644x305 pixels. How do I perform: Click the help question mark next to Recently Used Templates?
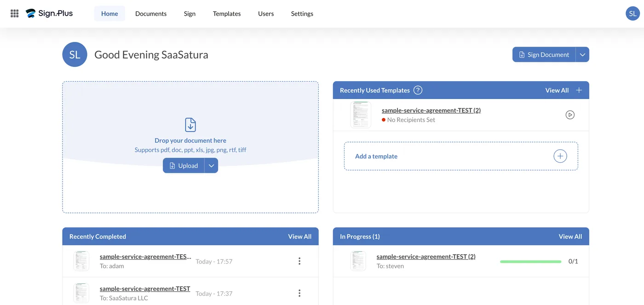(418, 90)
